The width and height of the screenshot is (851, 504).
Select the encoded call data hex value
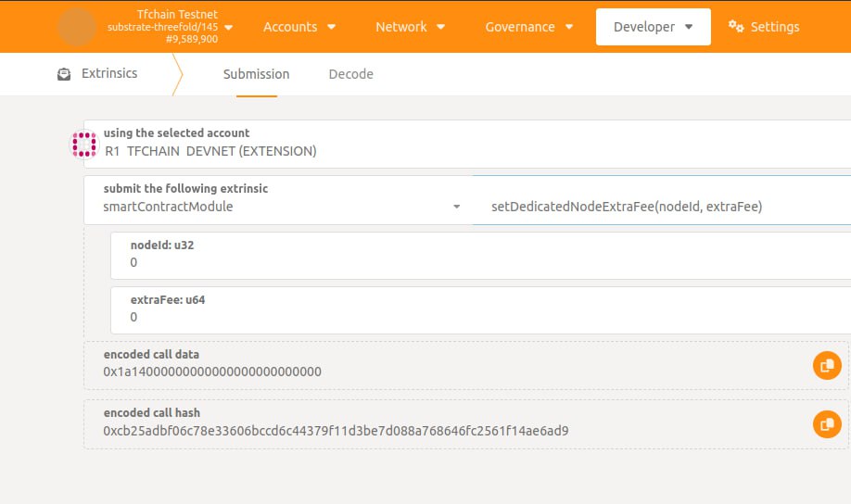click(212, 372)
